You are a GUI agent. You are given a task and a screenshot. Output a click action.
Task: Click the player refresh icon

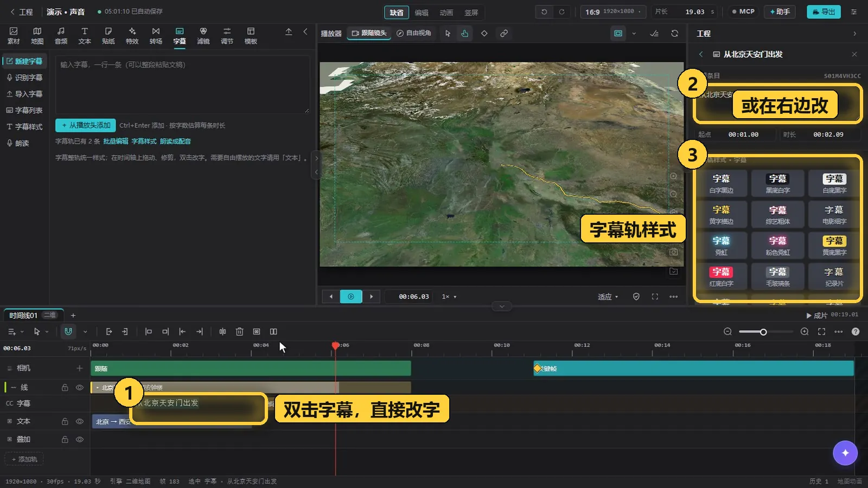(674, 33)
